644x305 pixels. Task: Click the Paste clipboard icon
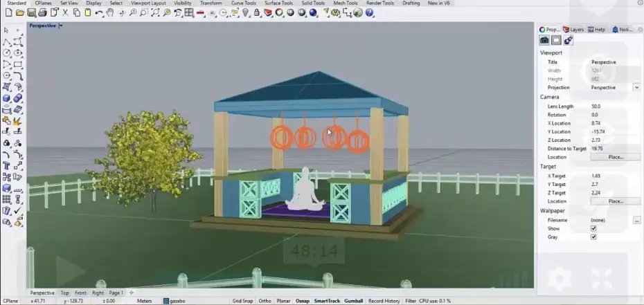click(87, 12)
